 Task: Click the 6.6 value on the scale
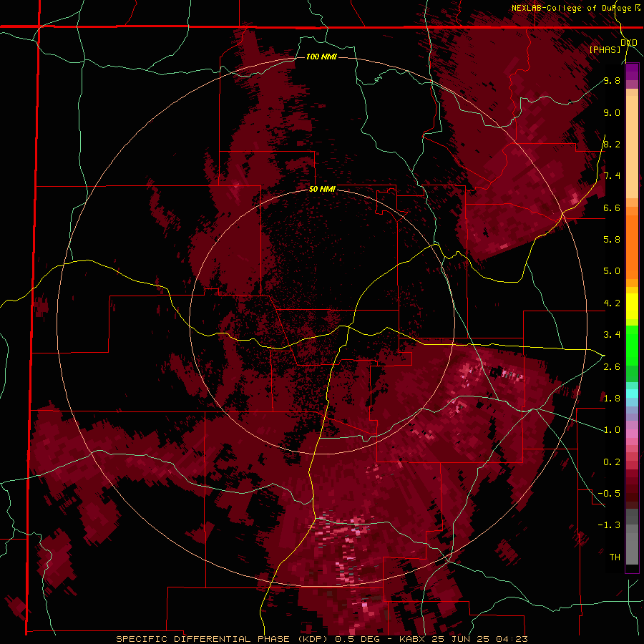point(612,208)
